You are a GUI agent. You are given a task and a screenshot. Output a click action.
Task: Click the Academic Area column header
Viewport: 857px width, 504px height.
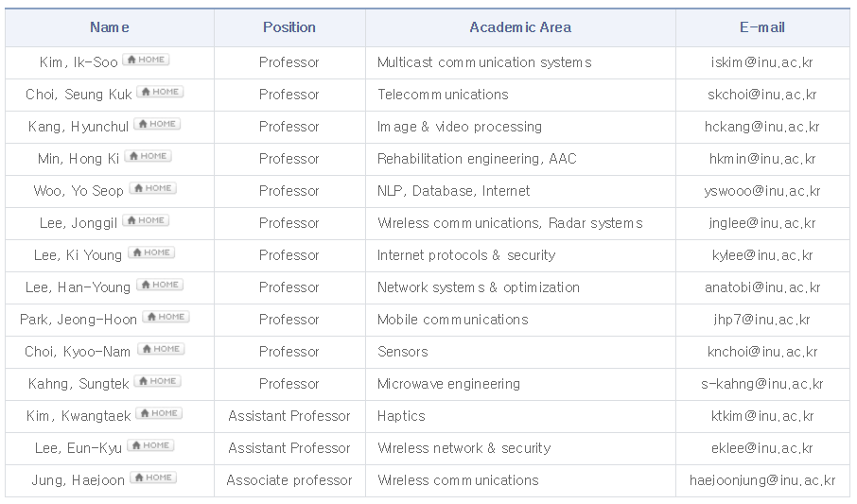[x=520, y=27]
